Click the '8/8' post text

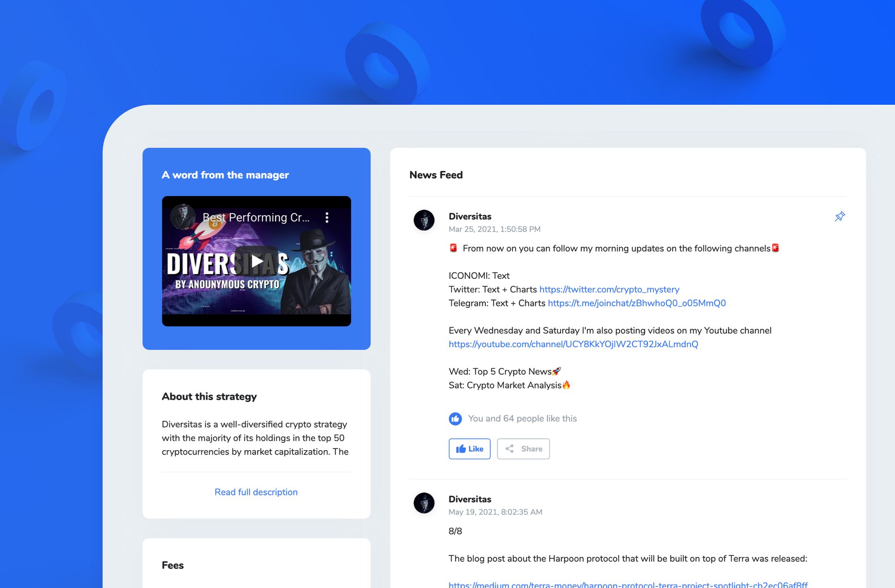tap(455, 531)
